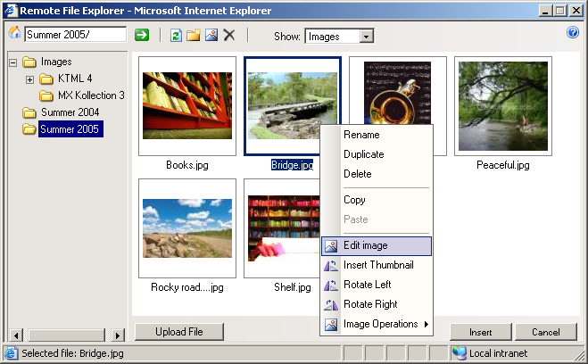Select KTML 4 folder label
This screenshot has height=364, width=588.
pos(75,79)
